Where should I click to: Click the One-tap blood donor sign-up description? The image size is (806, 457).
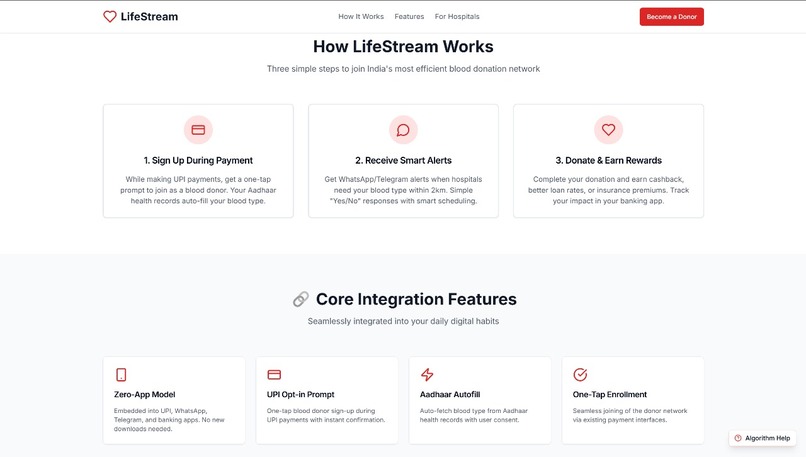coord(325,415)
